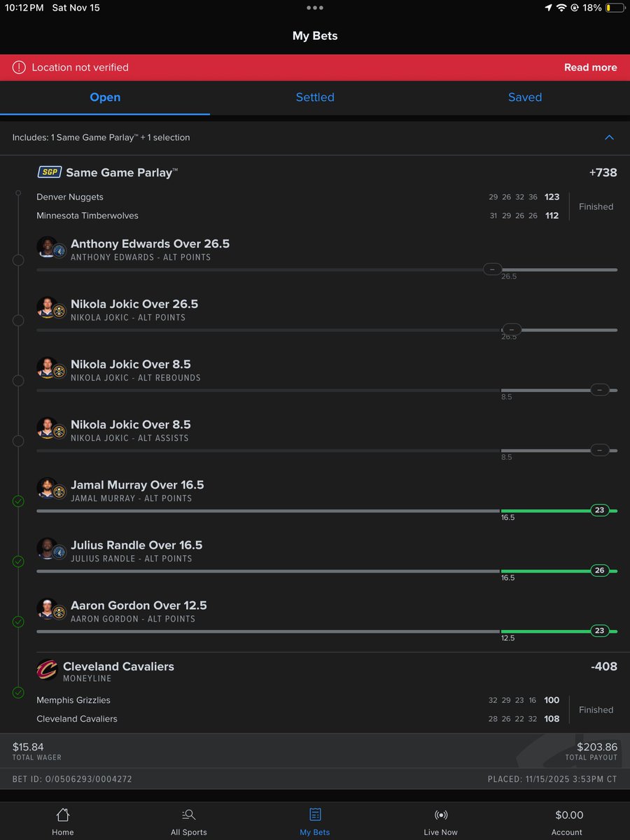Open Read more about location verification

pyautogui.click(x=591, y=68)
